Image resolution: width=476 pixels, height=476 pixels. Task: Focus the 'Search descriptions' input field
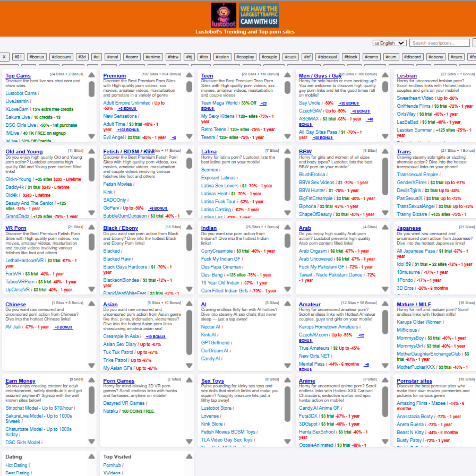(440, 43)
